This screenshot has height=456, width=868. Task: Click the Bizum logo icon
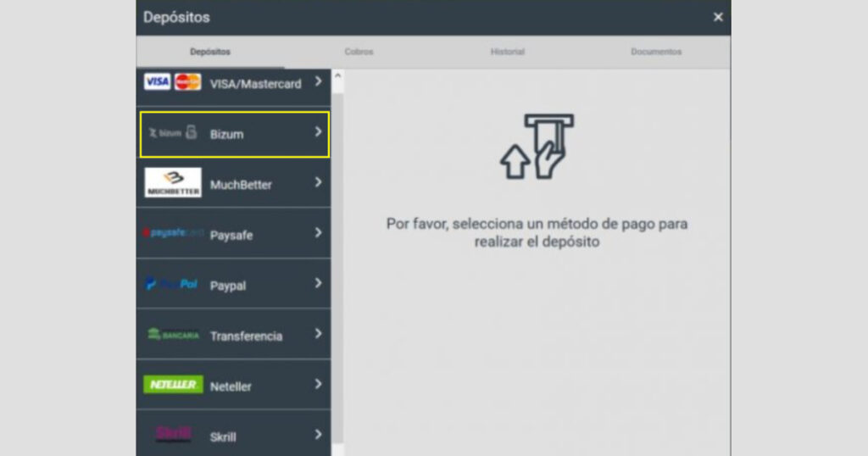click(x=173, y=133)
